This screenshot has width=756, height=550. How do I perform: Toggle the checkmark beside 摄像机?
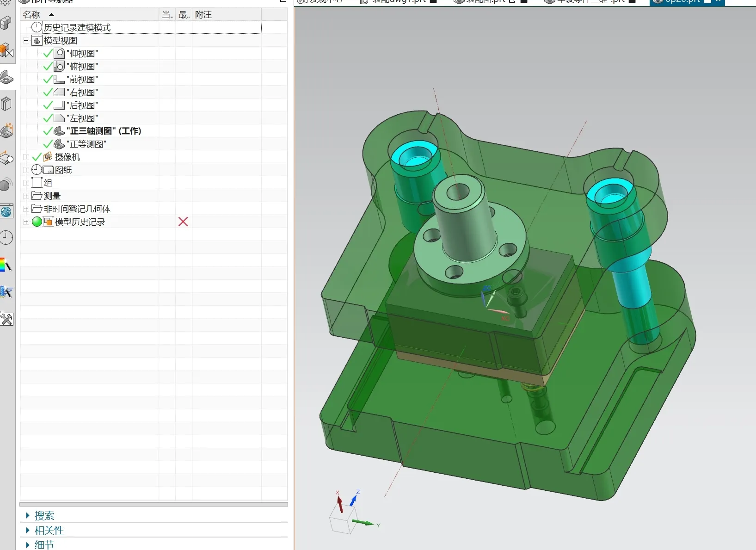tap(37, 157)
